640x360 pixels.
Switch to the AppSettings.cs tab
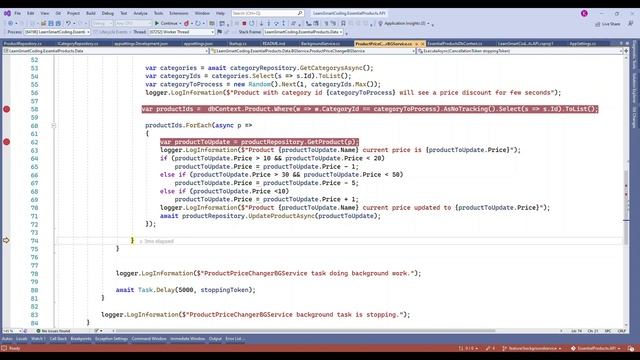582,43
